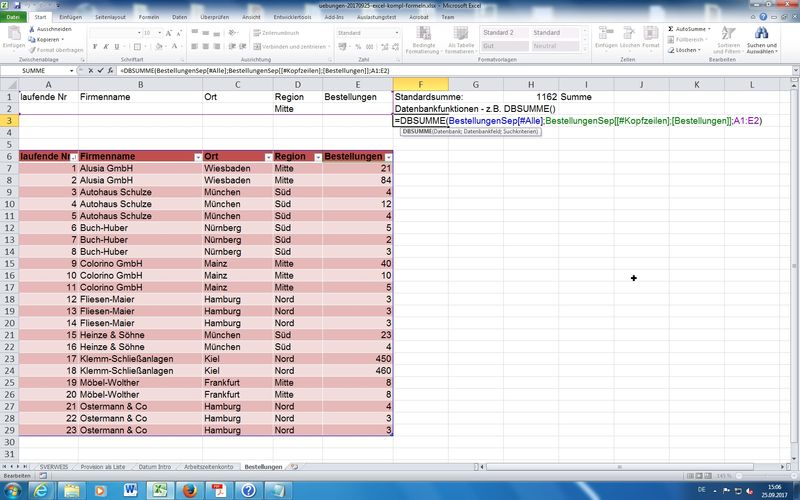The image size is (800, 500).
Task: Click the AutoSumme sigma icon
Action: [x=671, y=29]
